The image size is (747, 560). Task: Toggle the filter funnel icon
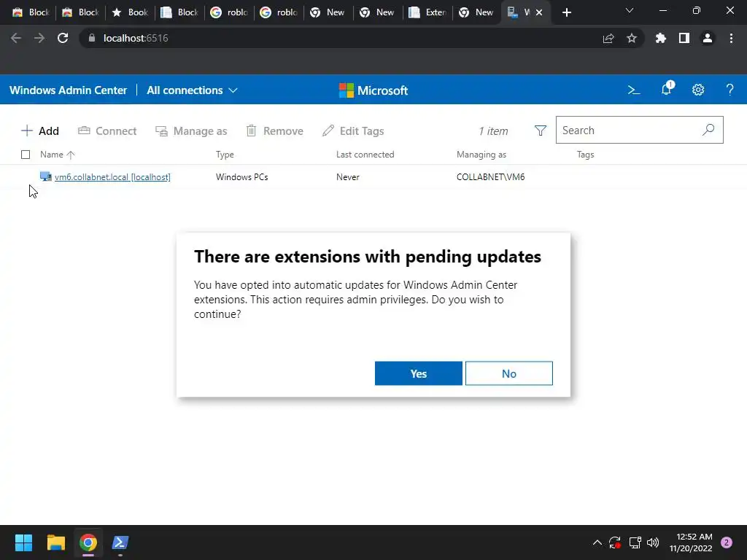(541, 131)
